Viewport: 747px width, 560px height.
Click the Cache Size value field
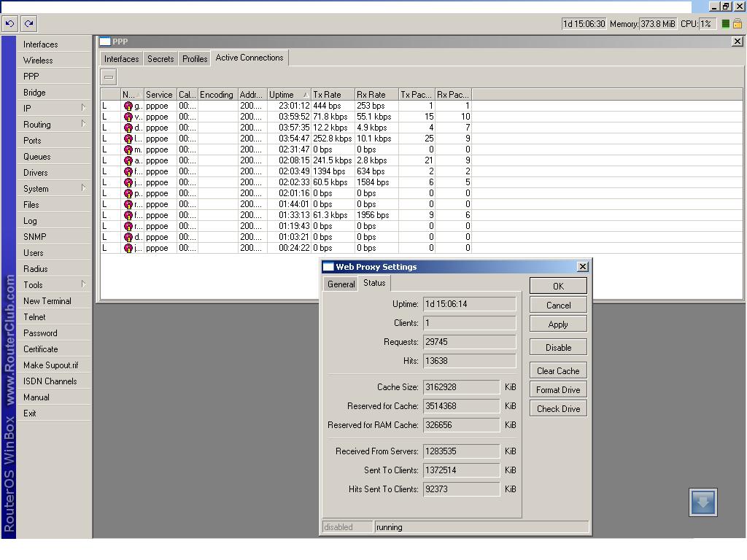461,387
